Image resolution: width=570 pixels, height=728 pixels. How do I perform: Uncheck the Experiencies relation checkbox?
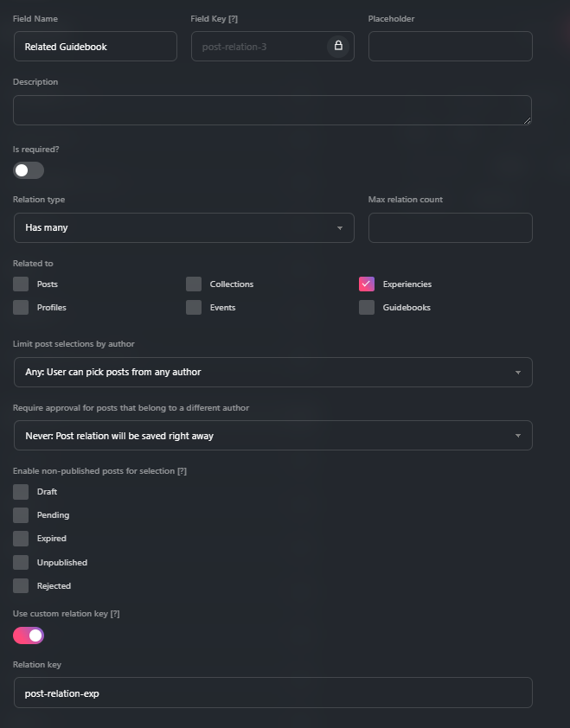366,284
